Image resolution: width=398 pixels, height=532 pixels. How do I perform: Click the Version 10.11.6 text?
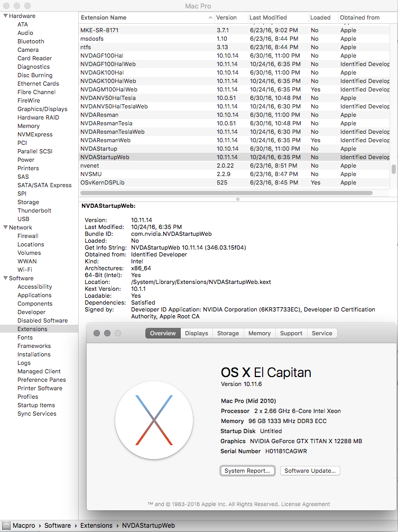pyautogui.click(x=242, y=384)
